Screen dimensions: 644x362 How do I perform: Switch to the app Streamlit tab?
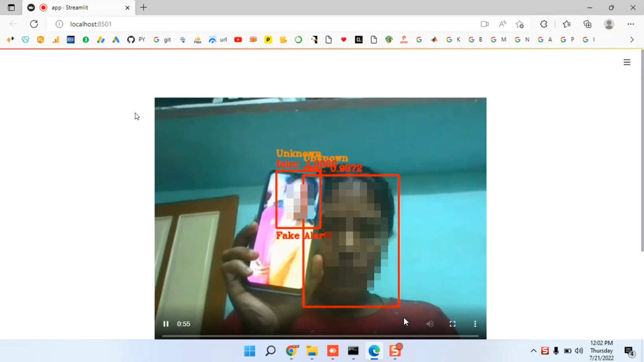click(77, 8)
